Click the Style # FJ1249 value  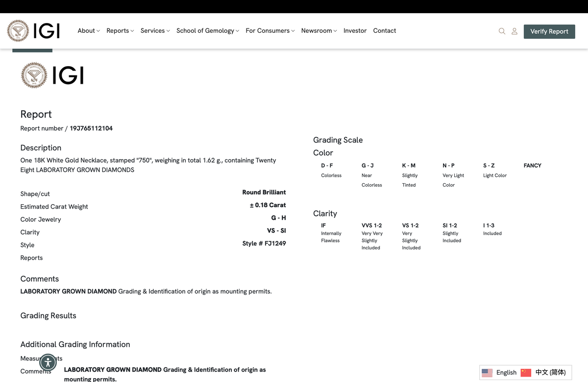(x=264, y=243)
